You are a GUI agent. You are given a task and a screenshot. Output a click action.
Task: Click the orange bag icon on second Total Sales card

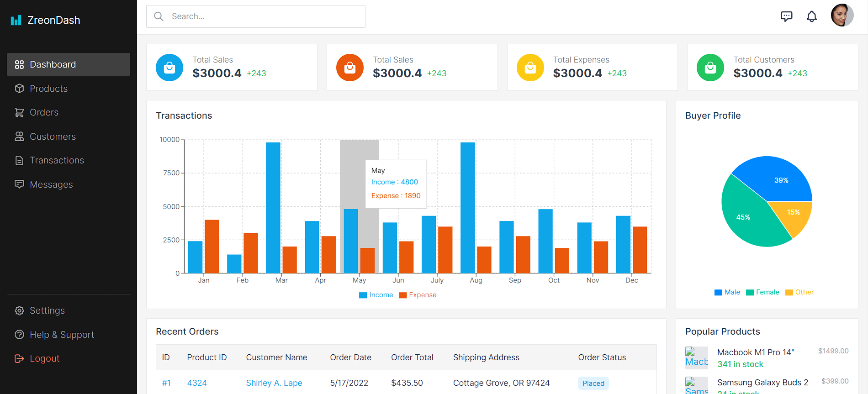350,68
